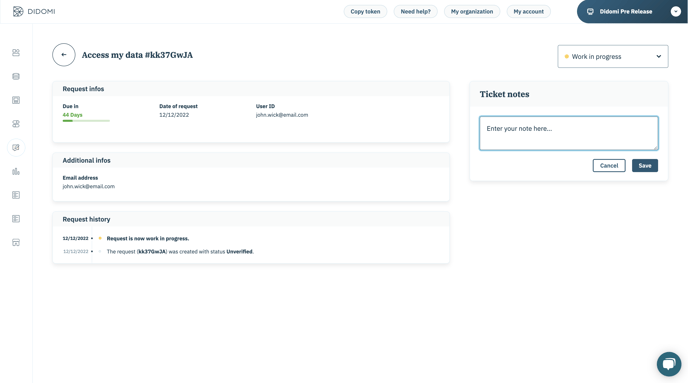Go back using the arrow circle button

click(x=64, y=55)
